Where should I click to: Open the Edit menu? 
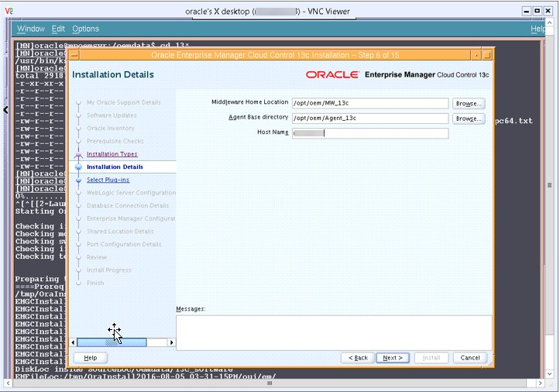click(x=58, y=29)
